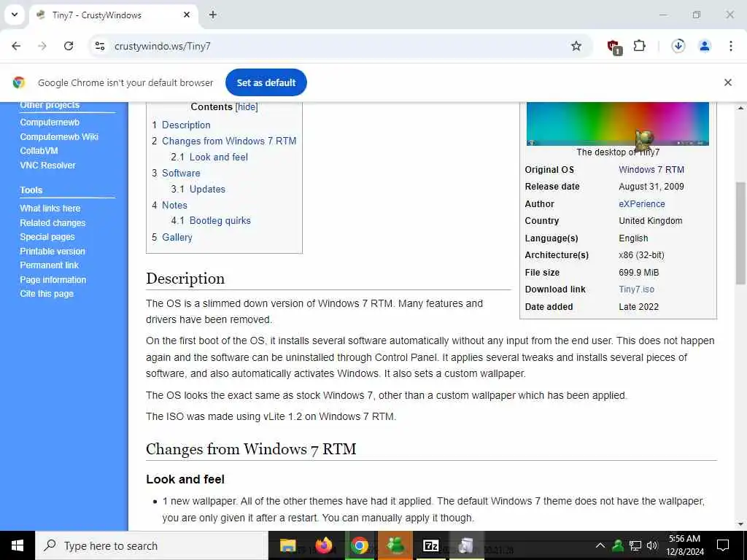Screen dimensions: 747x560
Task: Open the Chrome downloads icon
Action: (678, 46)
